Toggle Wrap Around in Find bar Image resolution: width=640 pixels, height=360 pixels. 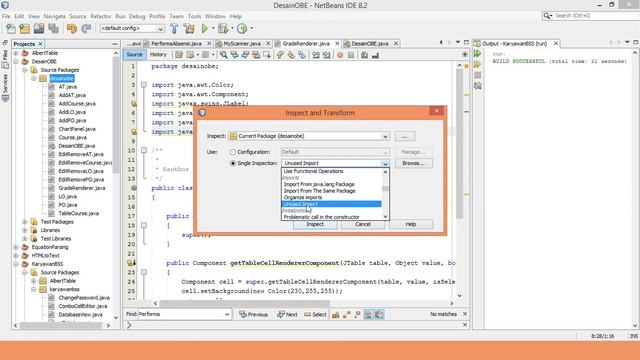379,314
